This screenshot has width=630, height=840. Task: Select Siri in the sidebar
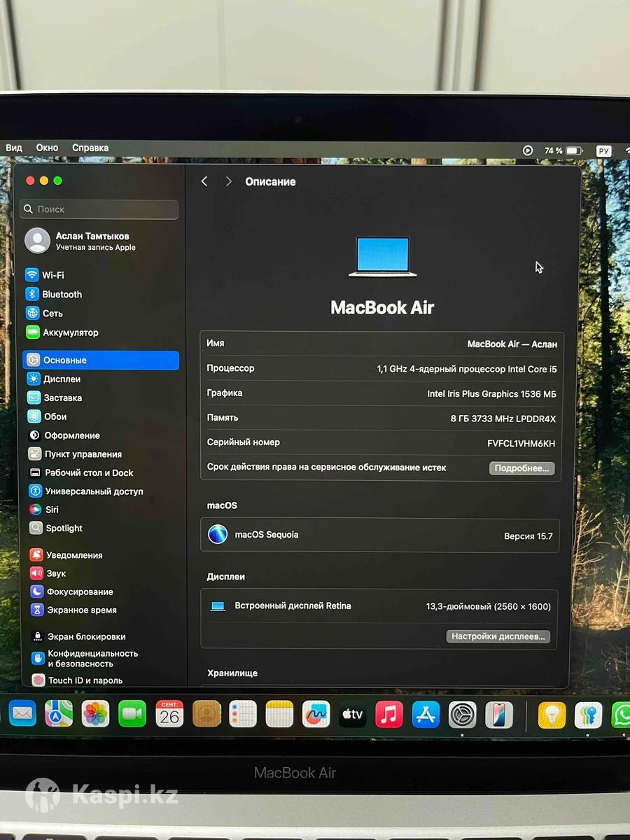[52, 510]
